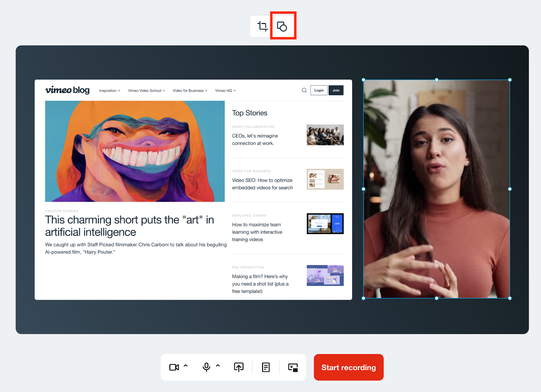This screenshot has height=392, width=541.
Task: Click the search magnifier icon
Action: [304, 90]
